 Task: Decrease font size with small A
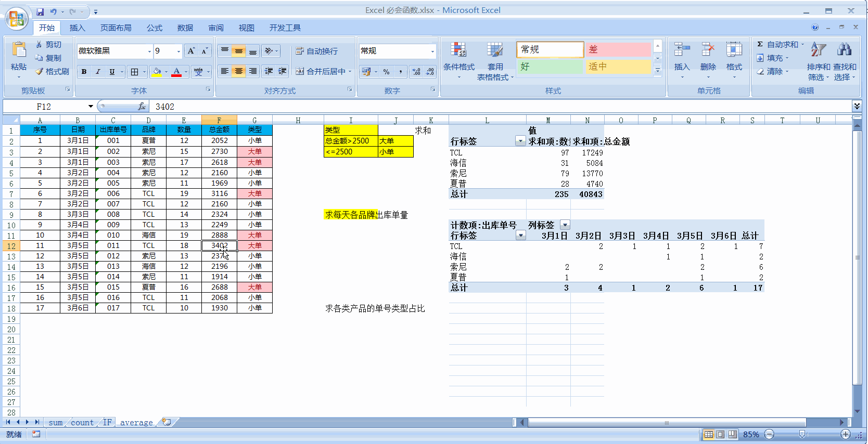point(205,51)
